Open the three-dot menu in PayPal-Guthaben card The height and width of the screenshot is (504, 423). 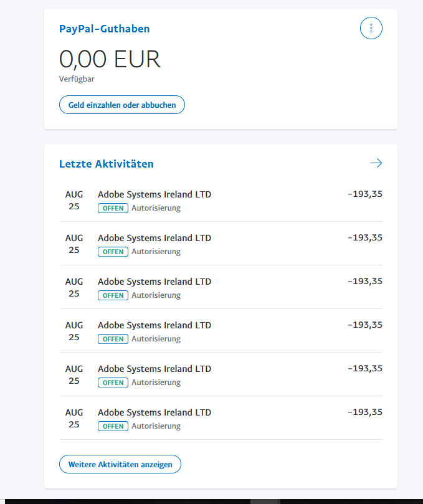point(371,29)
